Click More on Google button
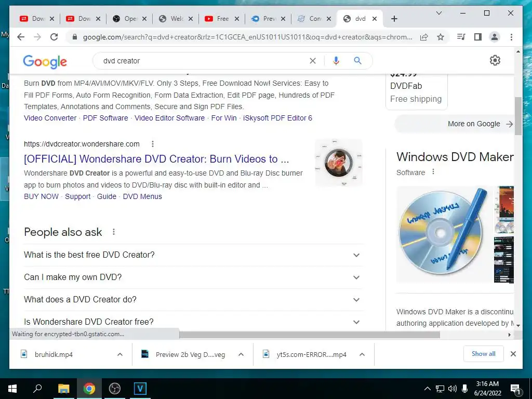Viewport: 532px width, 399px height. [455, 124]
